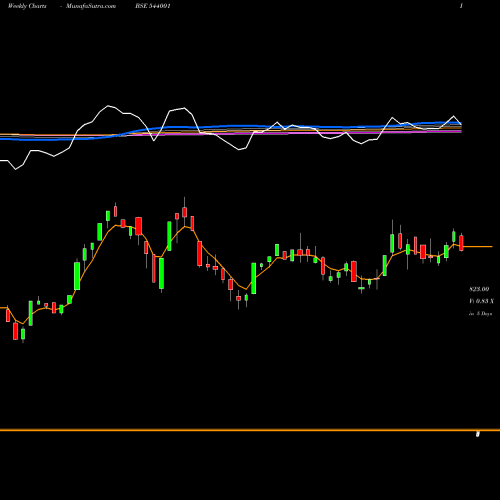This screenshot has height=500, width=500.
Task: Click the "V: 0.83 X" volume text
Action: point(481,301)
